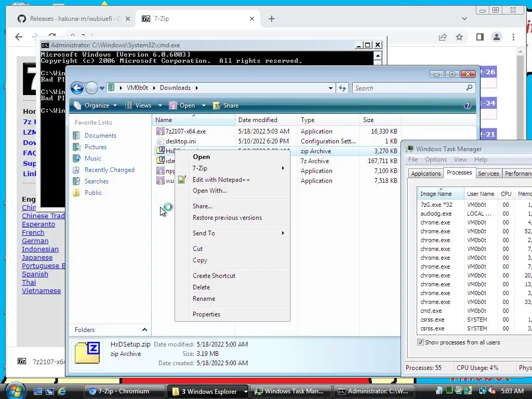Click the Open button in Explorer toolbar
The image size is (532, 399).
point(182,105)
